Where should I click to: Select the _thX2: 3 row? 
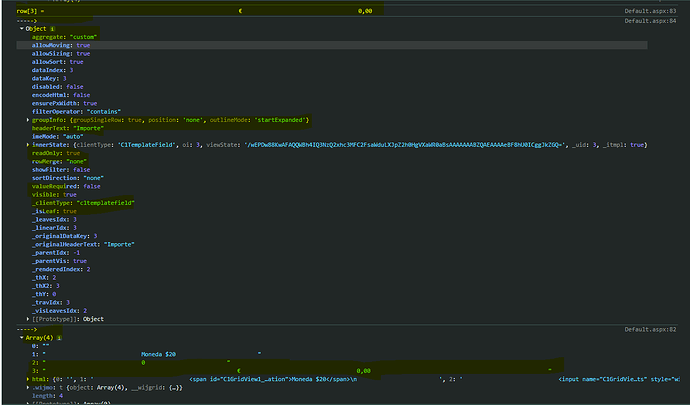(46, 286)
